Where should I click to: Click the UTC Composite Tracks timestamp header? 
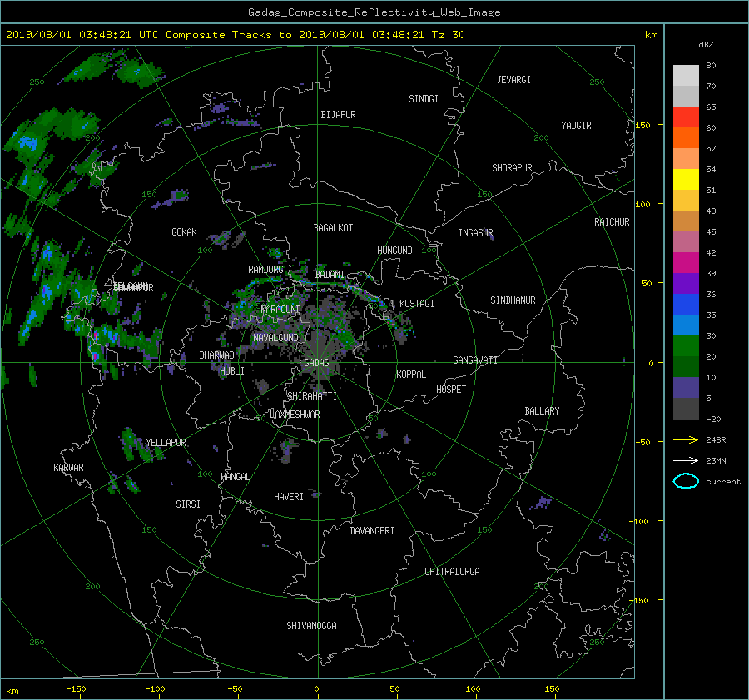(x=236, y=35)
